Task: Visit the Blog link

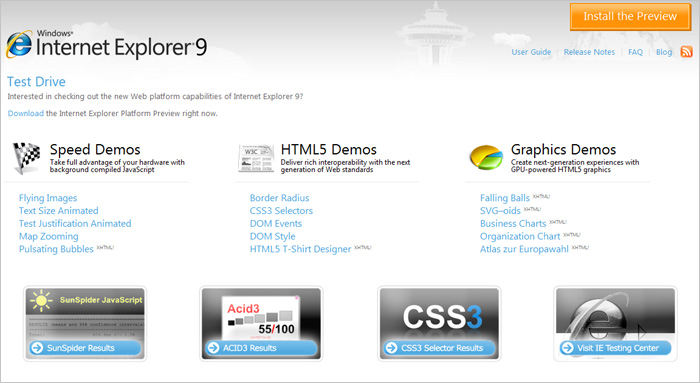Action: pyautogui.click(x=664, y=52)
